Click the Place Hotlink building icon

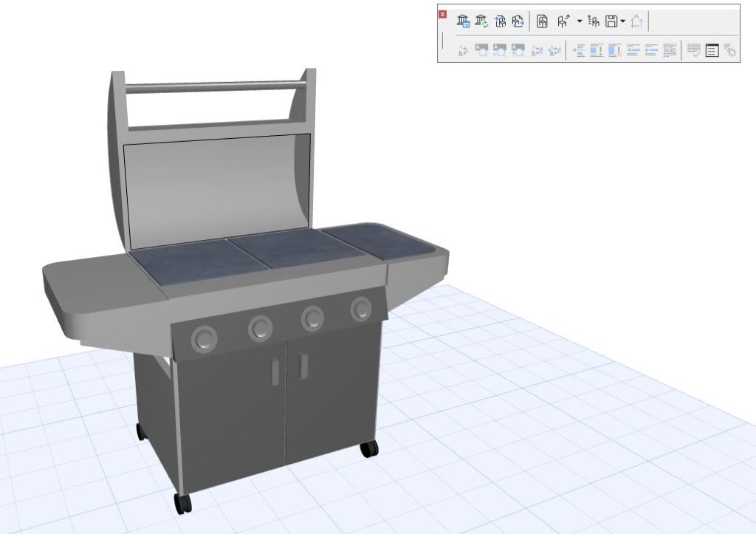point(462,21)
